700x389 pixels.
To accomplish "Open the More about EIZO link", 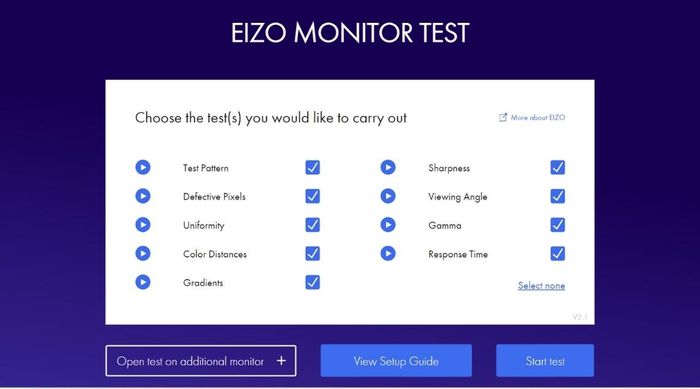I will [x=532, y=117].
